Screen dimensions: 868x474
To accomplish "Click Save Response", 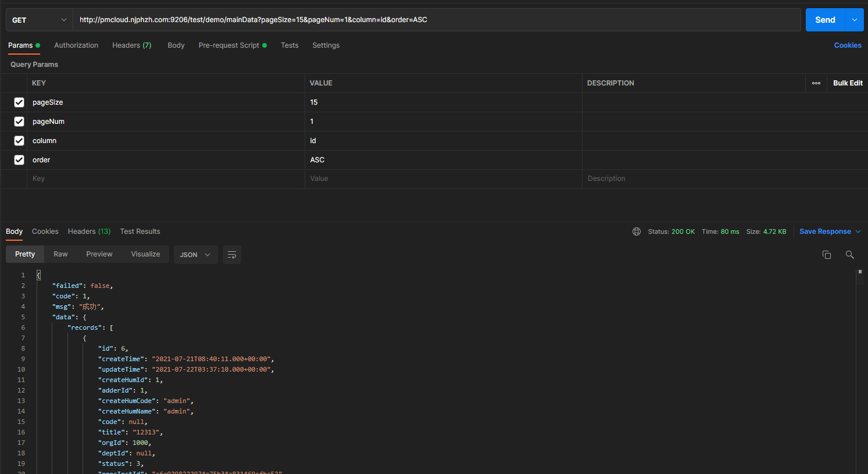I will point(825,231).
